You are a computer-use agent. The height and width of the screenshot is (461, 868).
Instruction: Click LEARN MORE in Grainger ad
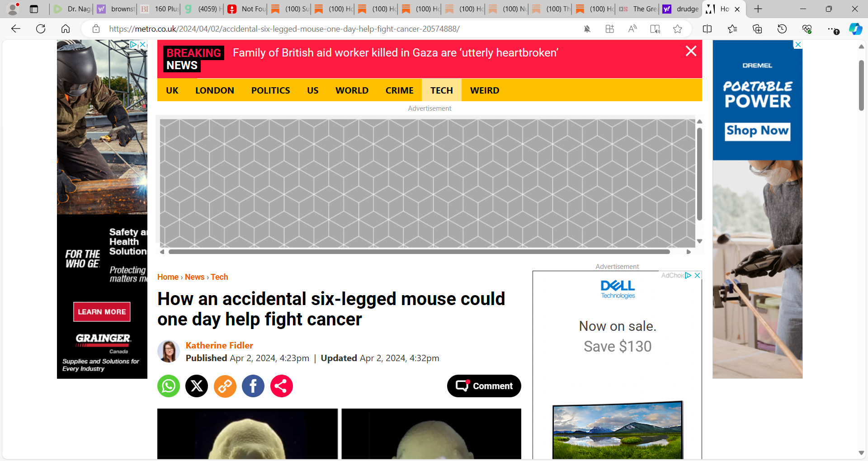[102, 312]
